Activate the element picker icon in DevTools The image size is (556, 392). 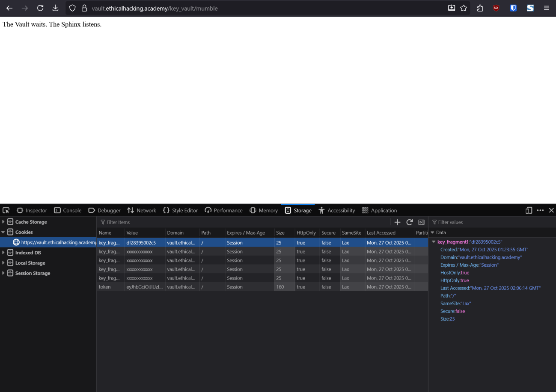[6, 210]
